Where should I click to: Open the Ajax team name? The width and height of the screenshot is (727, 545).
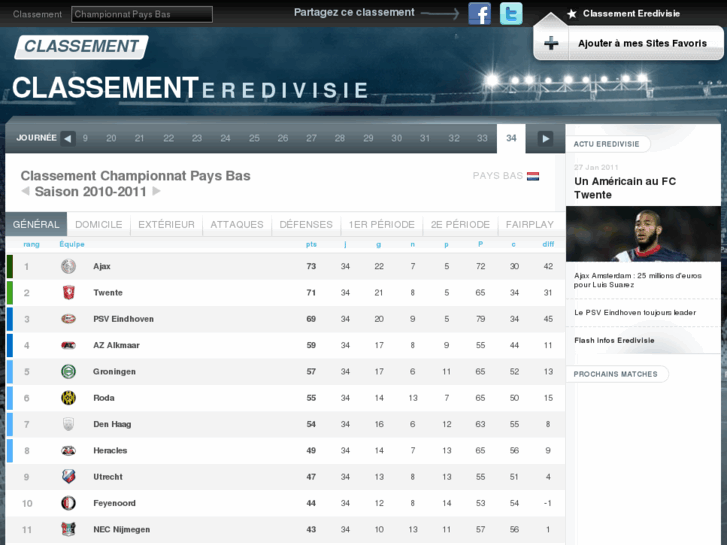coord(102,266)
